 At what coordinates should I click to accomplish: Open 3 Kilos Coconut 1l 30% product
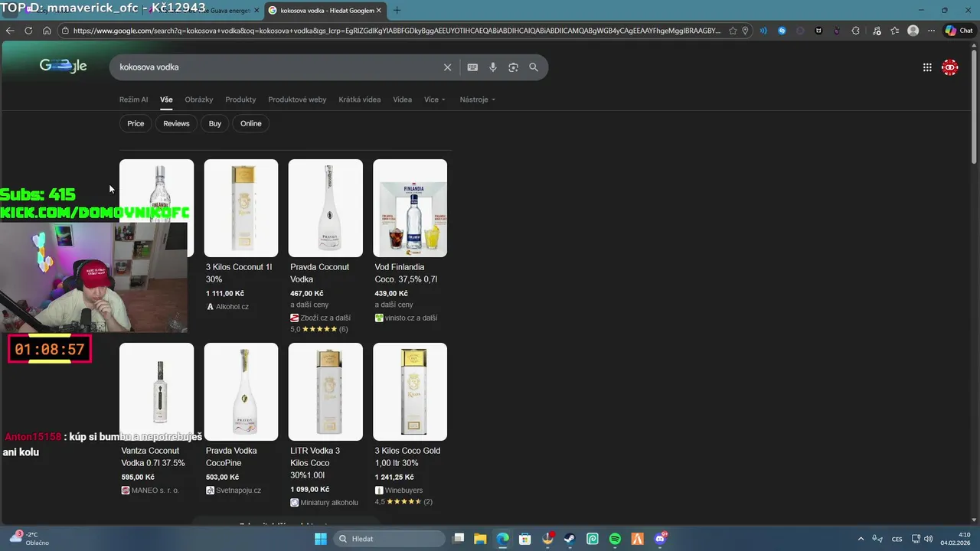point(239,273)
